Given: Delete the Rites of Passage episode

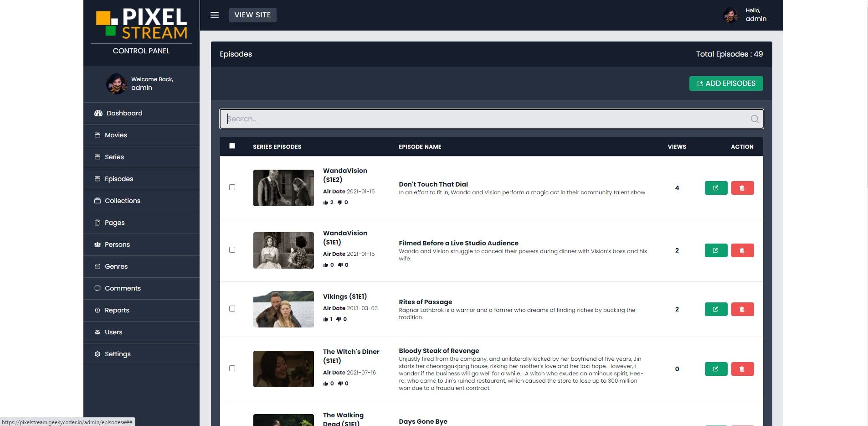Looking at the screenshot, I should [742, 309].
